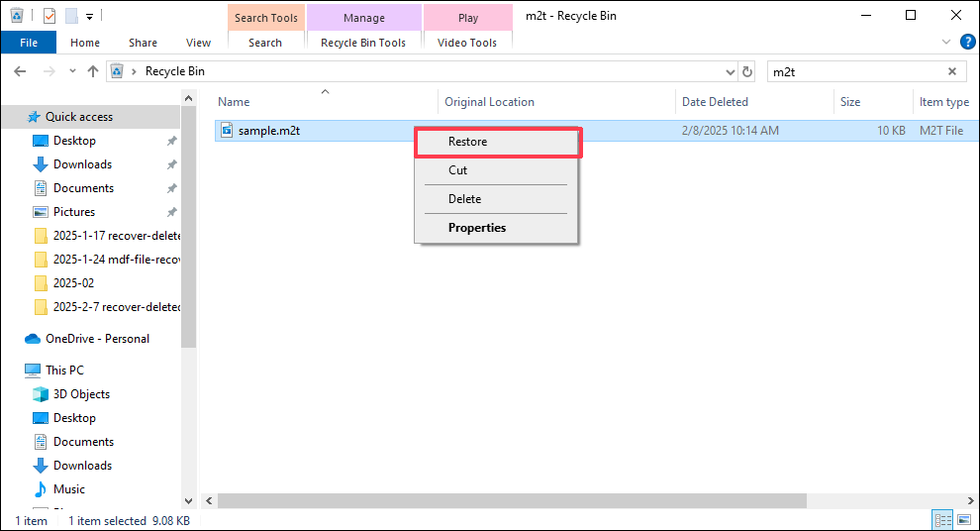Click the Properties quick access toolbar icon
This screenshot has height=531, width=980.
[x=49, y=16]
